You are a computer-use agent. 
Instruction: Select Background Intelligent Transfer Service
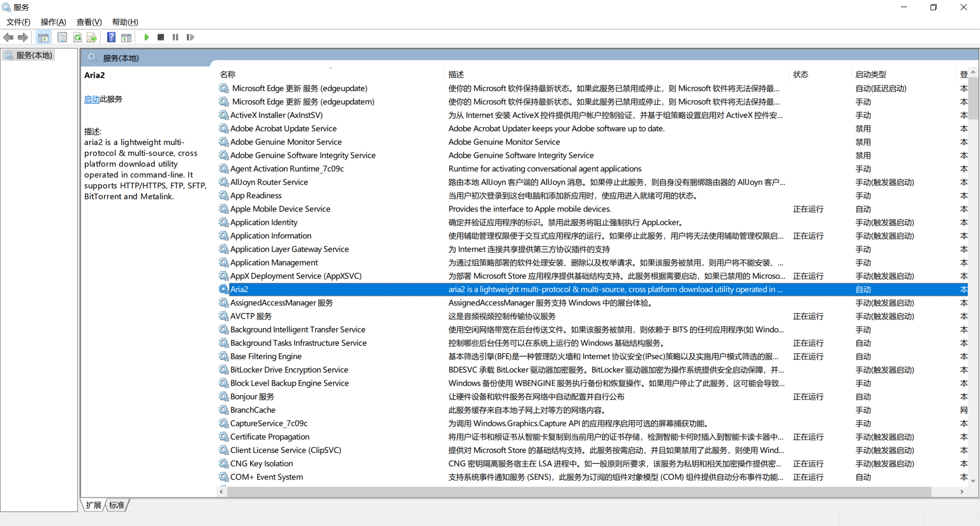298,329
